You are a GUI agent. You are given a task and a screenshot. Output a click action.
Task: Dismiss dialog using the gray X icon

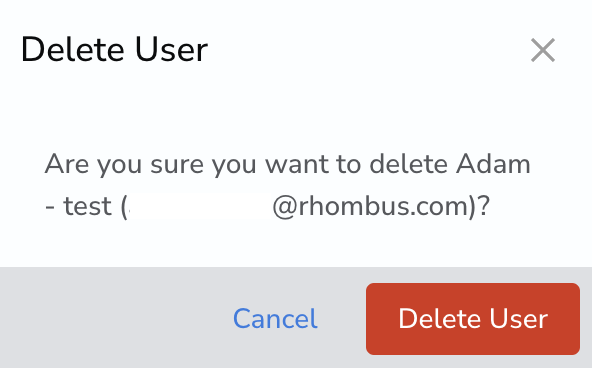[543, 50]
